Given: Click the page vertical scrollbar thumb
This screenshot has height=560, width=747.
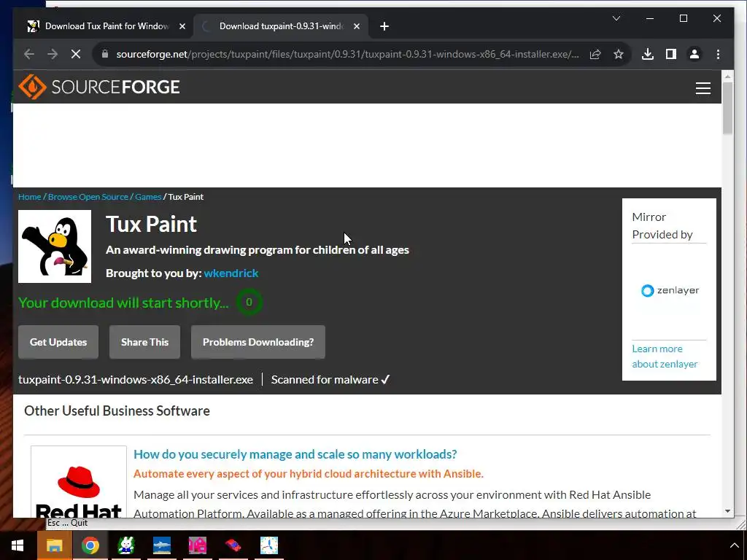Looking at the screenshot, I should click(727, 108).
